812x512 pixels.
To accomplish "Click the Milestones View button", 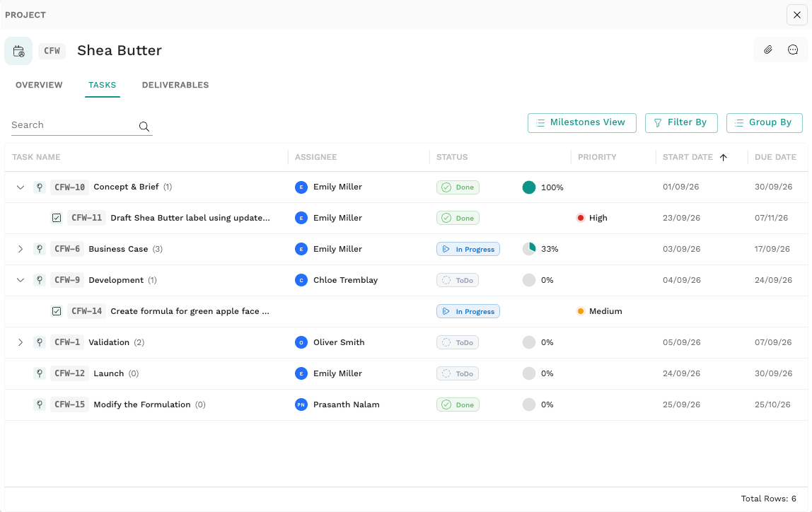I will [582, 122].
